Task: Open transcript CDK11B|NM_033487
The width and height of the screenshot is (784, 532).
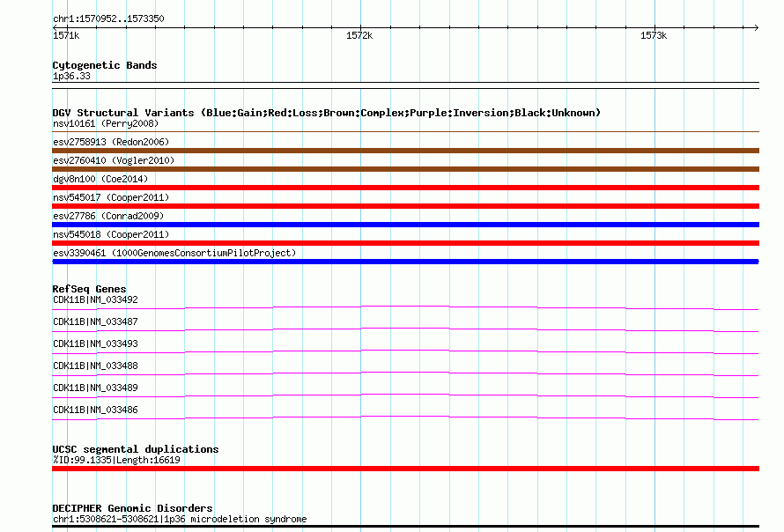Action: tap(95, 322)
